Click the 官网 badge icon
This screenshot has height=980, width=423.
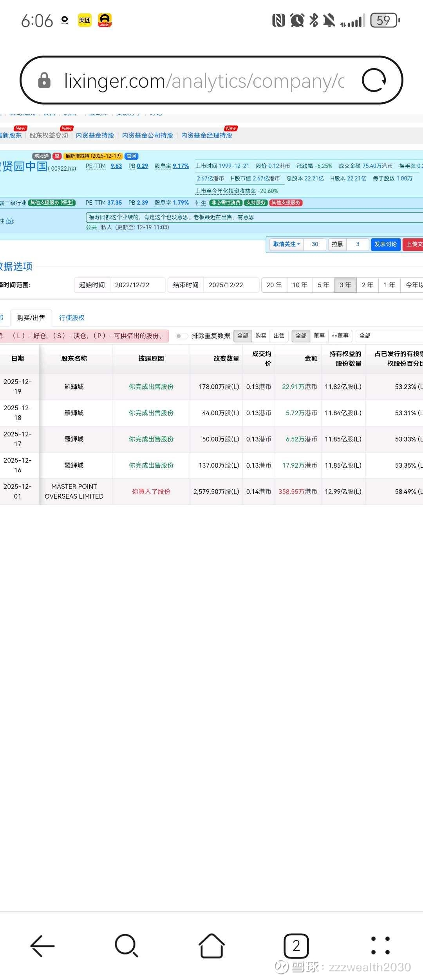click(132, 156)
